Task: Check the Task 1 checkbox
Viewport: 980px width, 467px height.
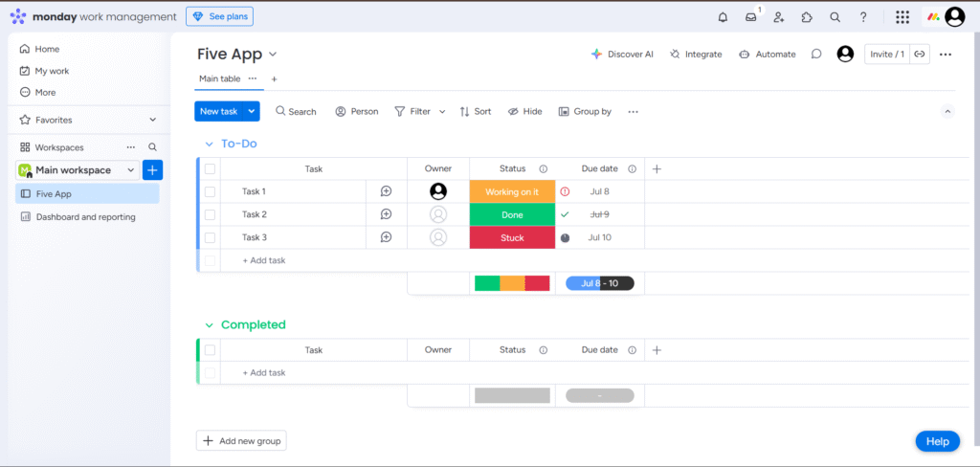Action: pyautogui.click(x=210, y=192)
